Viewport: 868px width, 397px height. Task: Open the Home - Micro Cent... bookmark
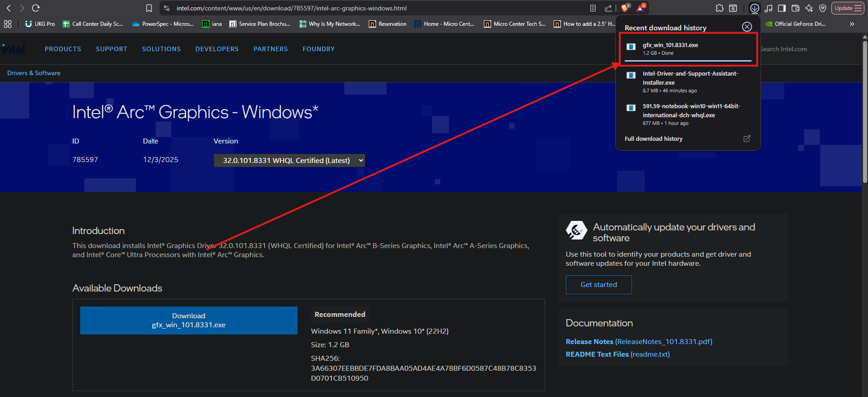(444, 24)
